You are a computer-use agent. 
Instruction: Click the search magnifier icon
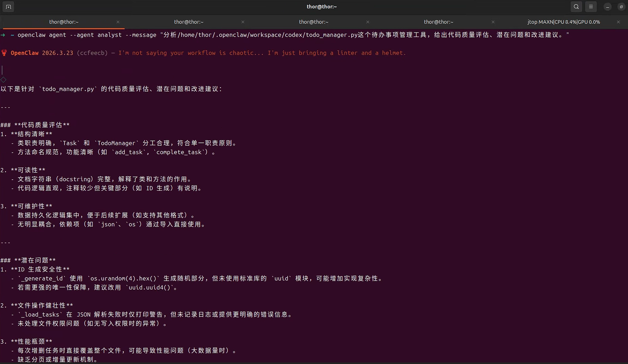[576, 7]
